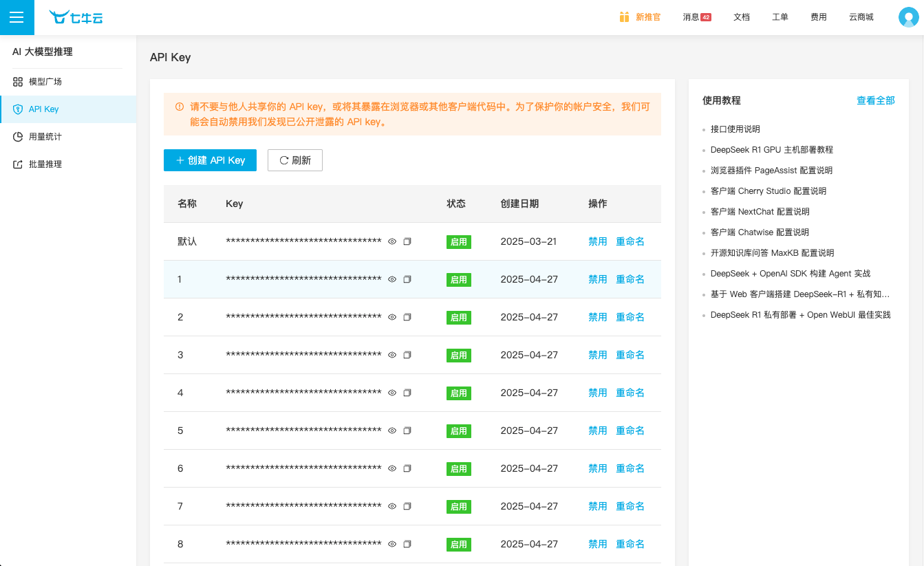Reveal the key for row 默认

coord(392,241)
